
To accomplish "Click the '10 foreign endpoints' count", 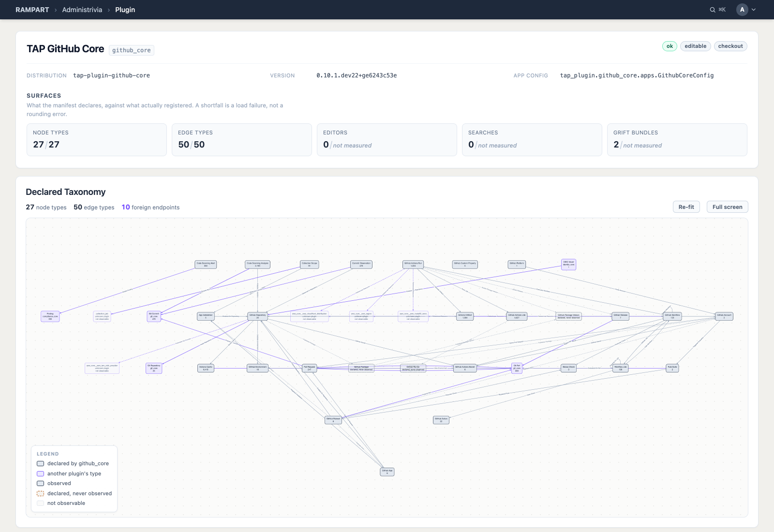I will click(x=150, y=207).
